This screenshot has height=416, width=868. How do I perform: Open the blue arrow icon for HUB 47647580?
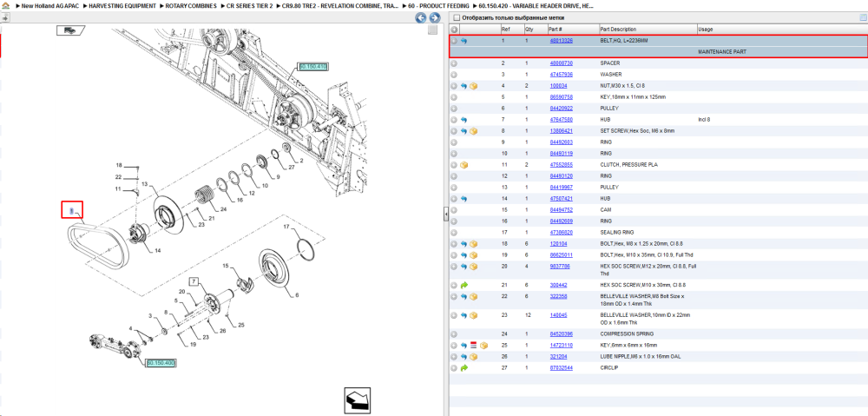(464, 120)
